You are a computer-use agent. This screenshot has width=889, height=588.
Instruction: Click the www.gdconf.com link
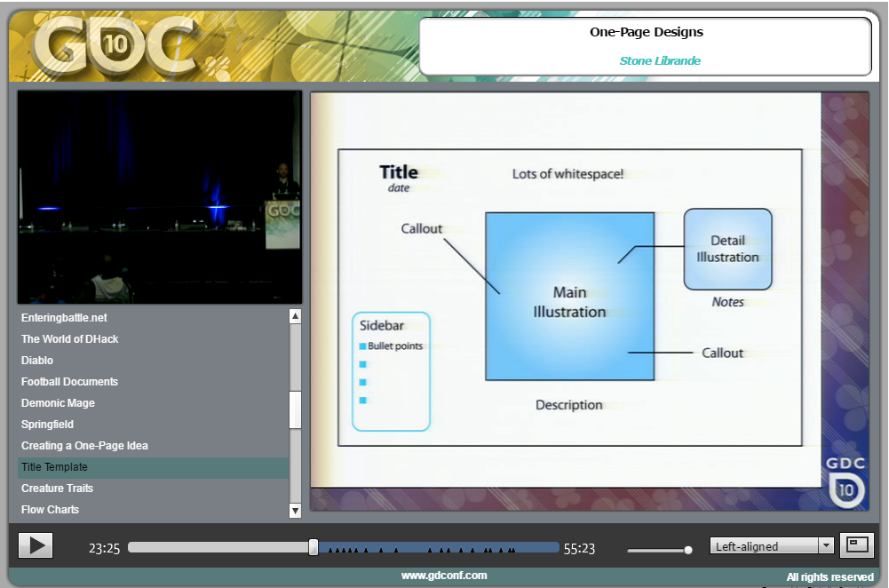tap(444, 576)
